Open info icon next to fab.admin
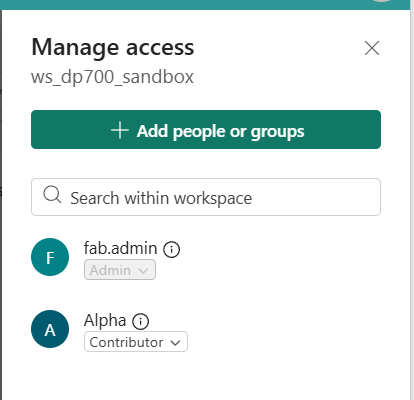This screenshot has height=400, width=414. tap(171, 249)
